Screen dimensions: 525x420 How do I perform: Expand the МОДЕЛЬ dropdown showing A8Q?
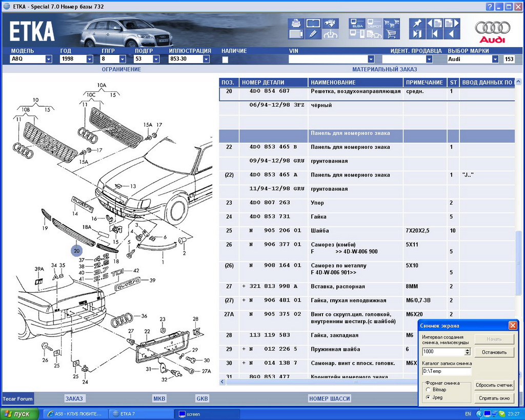pos(49,59)
